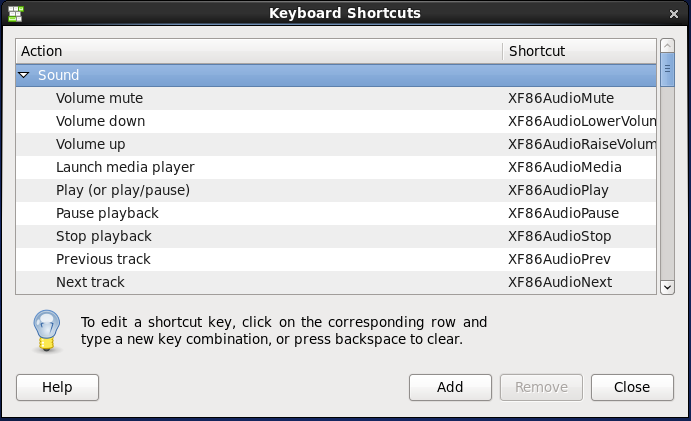Open Help for keyboard shortcuts
The image size is (691, 421).
(57, 387)
